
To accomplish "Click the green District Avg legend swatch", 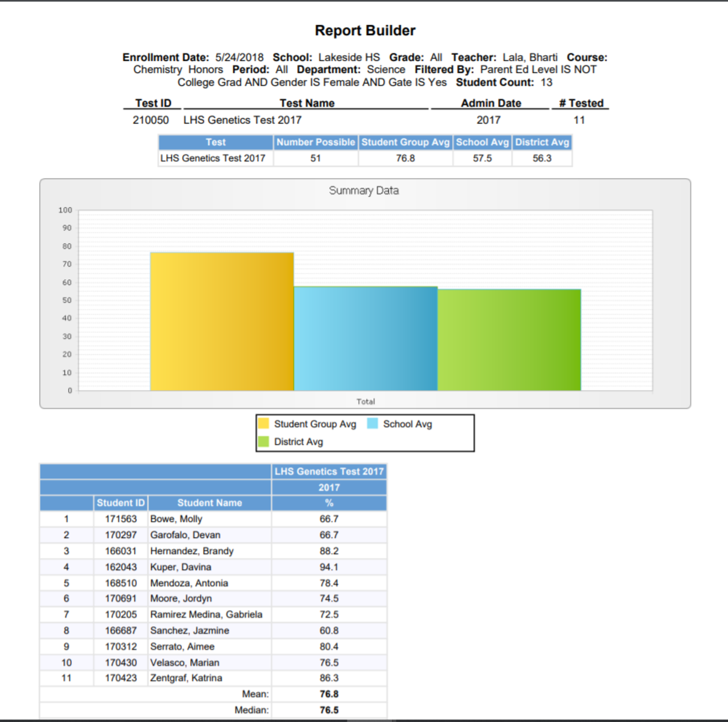I will point(263,441).
